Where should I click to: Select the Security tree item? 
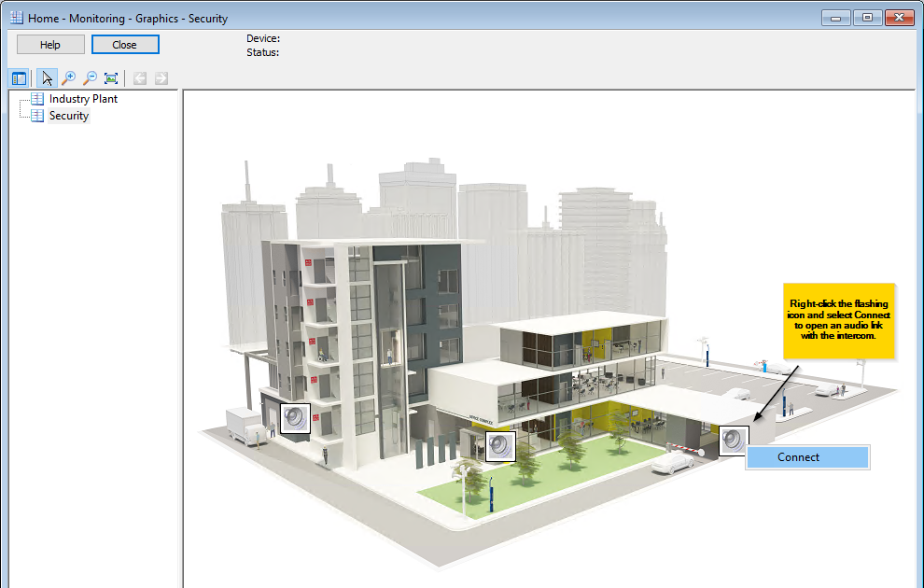[x=68, y=116]
